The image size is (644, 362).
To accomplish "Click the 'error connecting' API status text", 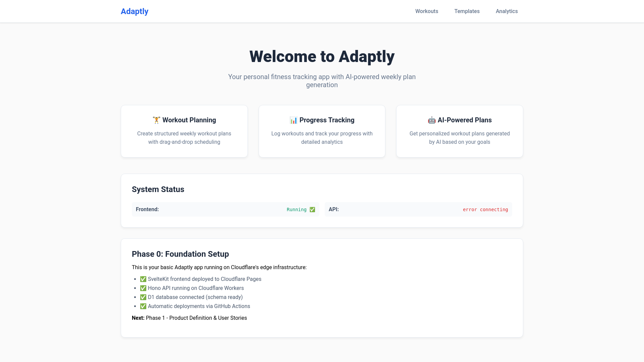I will pos(485,209).
